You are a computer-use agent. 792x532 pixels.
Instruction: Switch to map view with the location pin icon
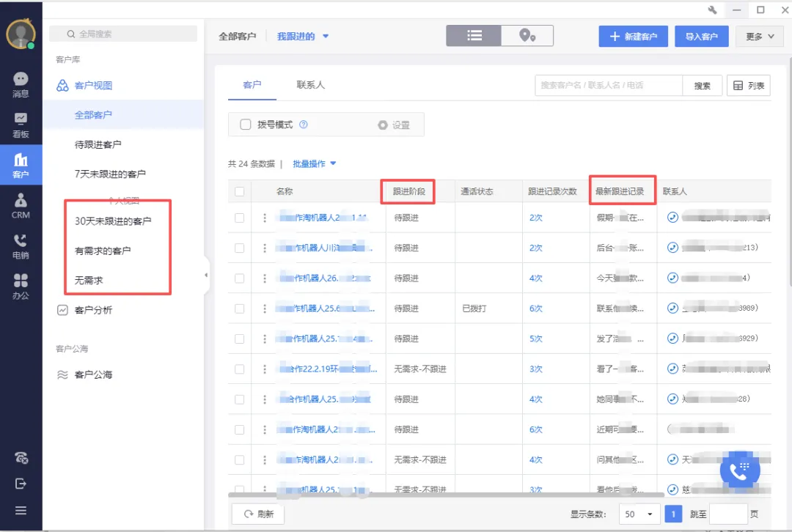click(527, 35)
